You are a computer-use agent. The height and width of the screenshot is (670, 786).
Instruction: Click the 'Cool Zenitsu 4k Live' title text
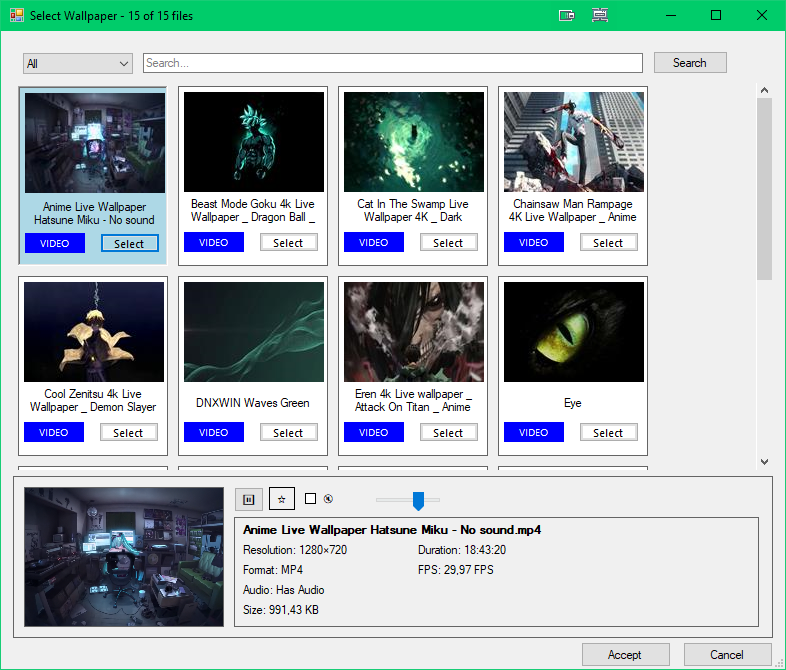coord(93,394)
